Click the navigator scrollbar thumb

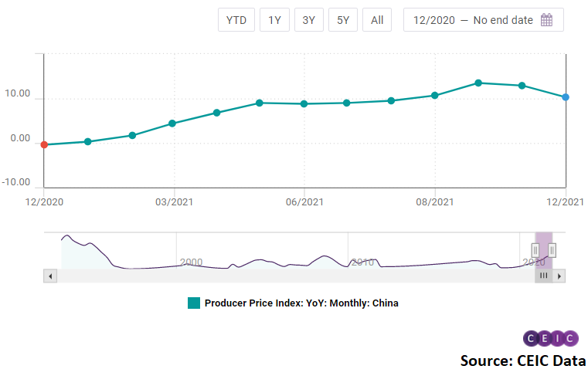[x=543, y=276]
